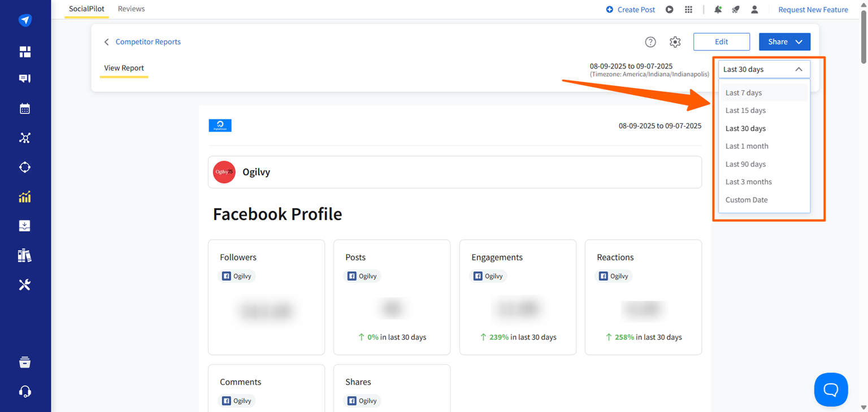Click the Ogilvy tag in Engagements card

(x=488, y=276)
